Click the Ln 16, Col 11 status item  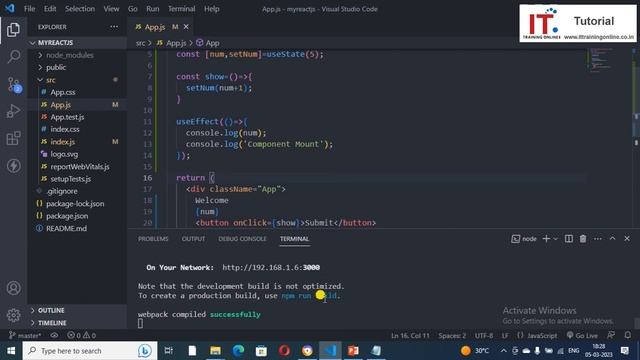pyautogui.click(x=410, y=336)
